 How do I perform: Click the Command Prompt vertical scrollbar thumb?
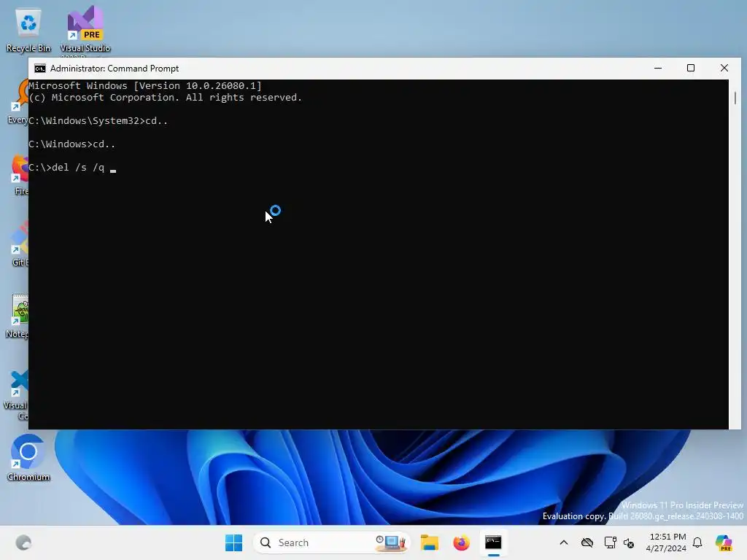[735, 98]
